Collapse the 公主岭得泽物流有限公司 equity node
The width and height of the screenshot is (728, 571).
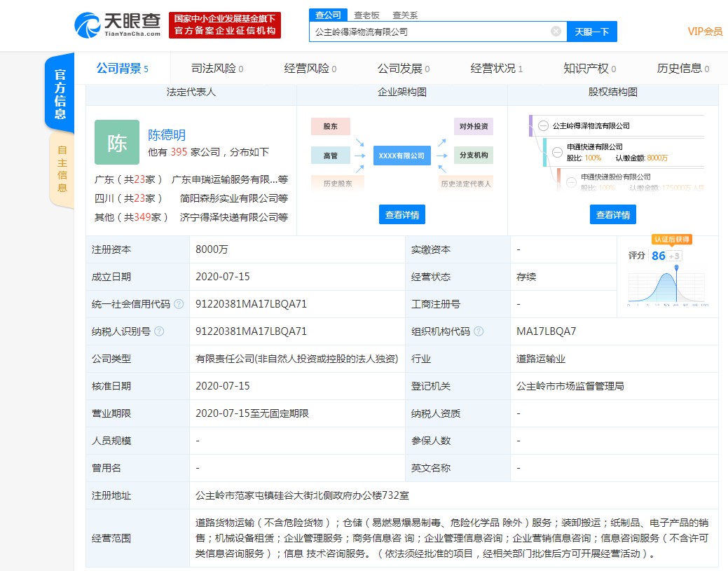(543, 126)
